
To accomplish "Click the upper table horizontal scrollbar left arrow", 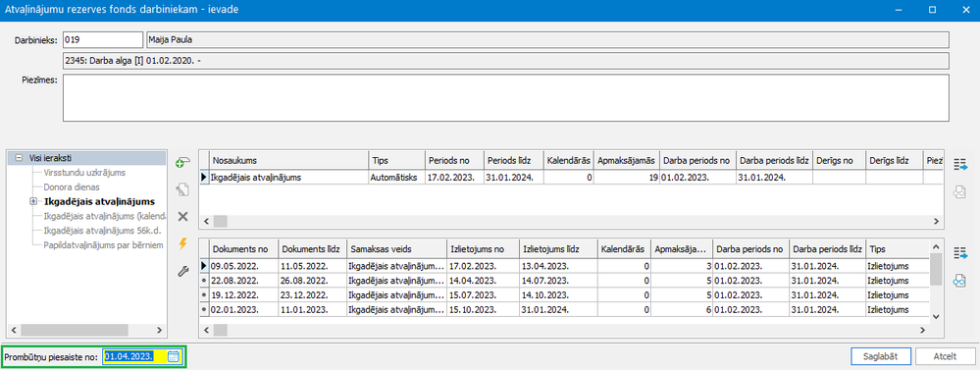I will click(206, 221).
